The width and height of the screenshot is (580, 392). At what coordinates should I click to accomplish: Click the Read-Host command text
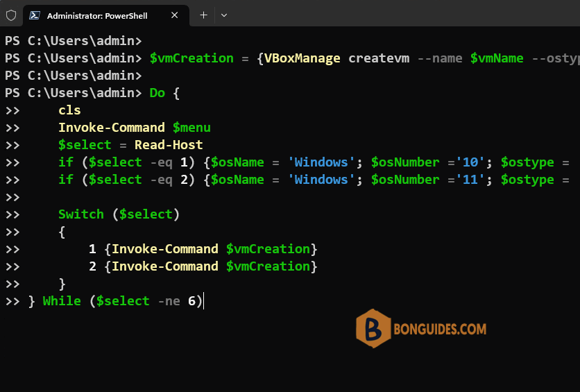click(x=169, y=144)
